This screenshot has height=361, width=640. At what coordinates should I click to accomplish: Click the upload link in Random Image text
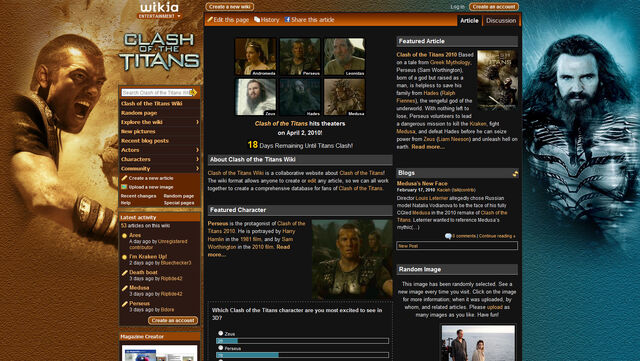[495, 307]
